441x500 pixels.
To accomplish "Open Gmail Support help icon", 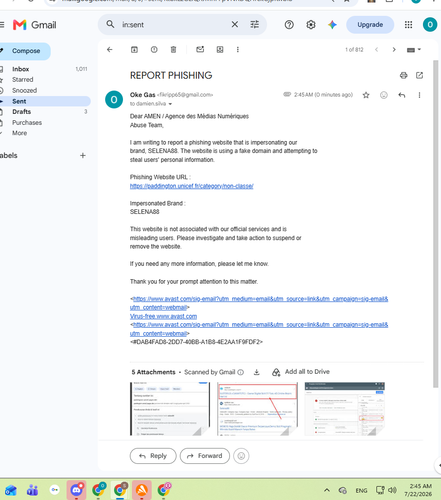I will [x=289, y=25].
